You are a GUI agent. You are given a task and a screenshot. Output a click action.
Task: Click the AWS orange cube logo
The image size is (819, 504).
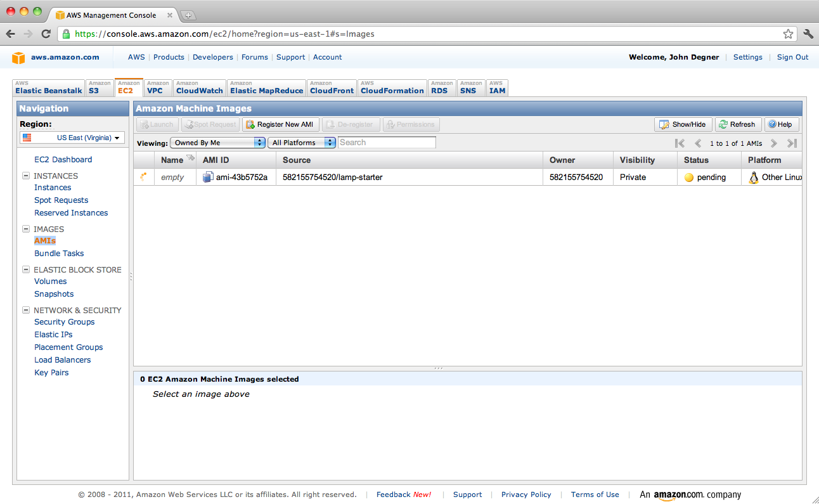pyautogui.click(x=18, y=58)
